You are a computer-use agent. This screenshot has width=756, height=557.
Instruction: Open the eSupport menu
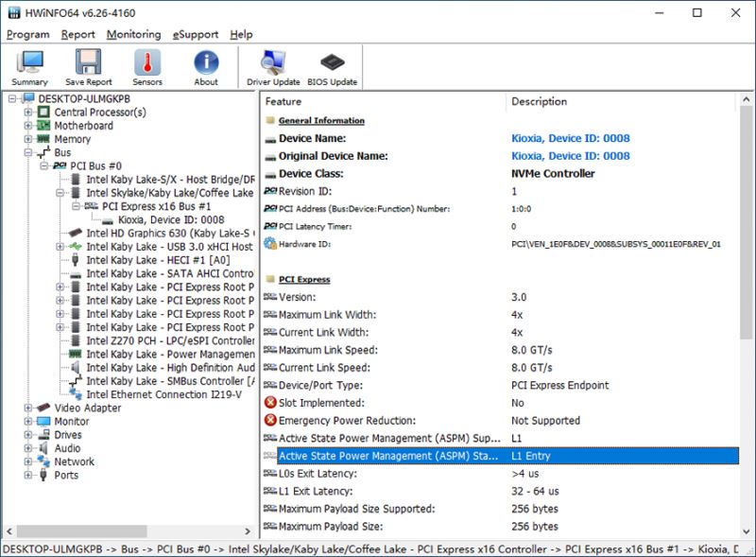coord(196,35)
